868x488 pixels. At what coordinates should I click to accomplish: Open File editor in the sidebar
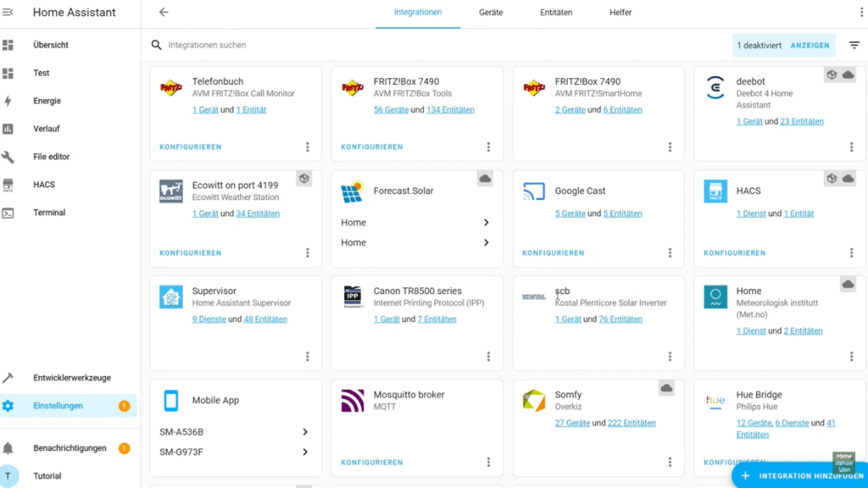coord(51,157)
